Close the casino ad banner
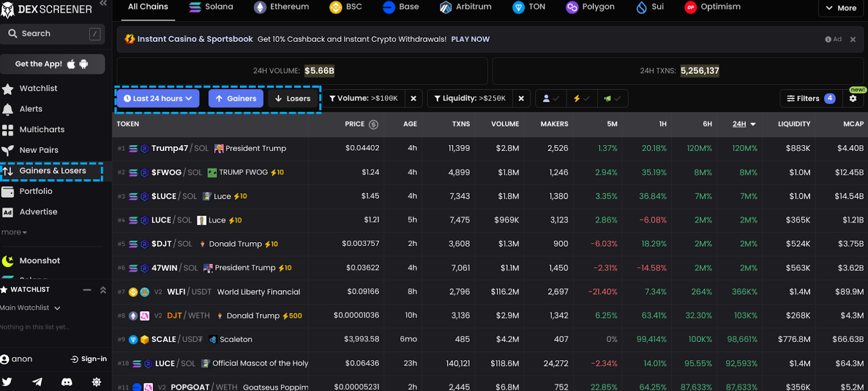868x391 pixels. click(x=853, y=40)
